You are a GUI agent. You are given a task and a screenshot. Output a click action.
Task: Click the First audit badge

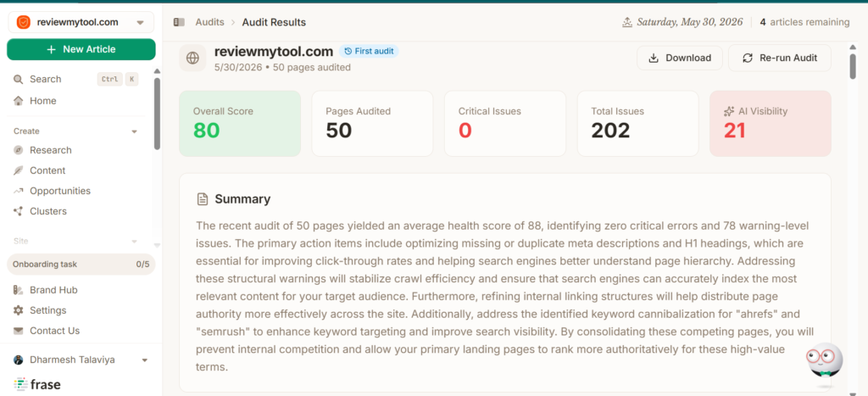tap(369, 51)
